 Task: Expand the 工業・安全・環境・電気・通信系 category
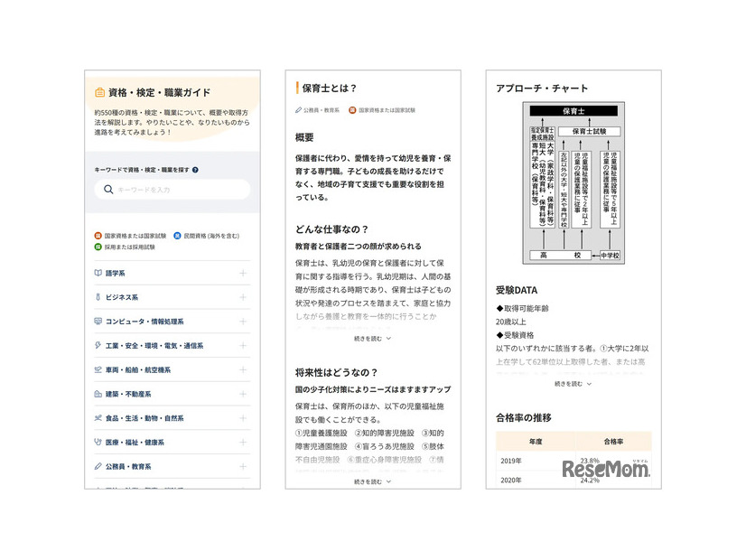coord(242,346)
